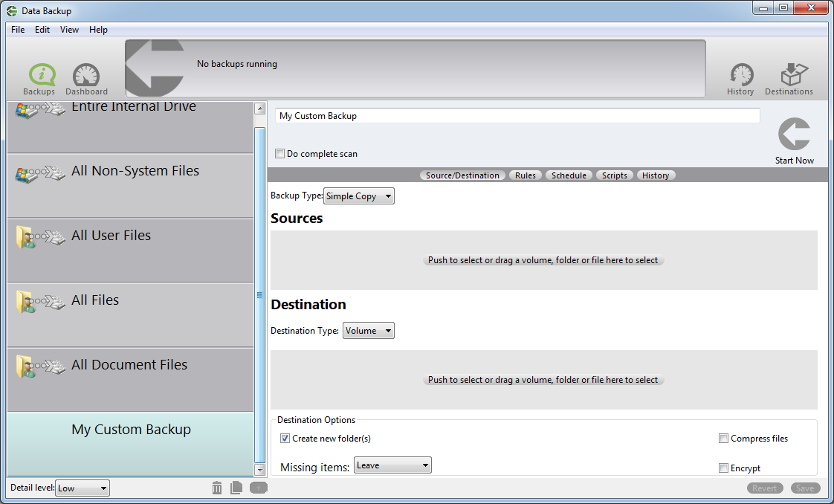The image size is (834, 504).
Task: Open the Dashboard icon
Action: [85, 77]
